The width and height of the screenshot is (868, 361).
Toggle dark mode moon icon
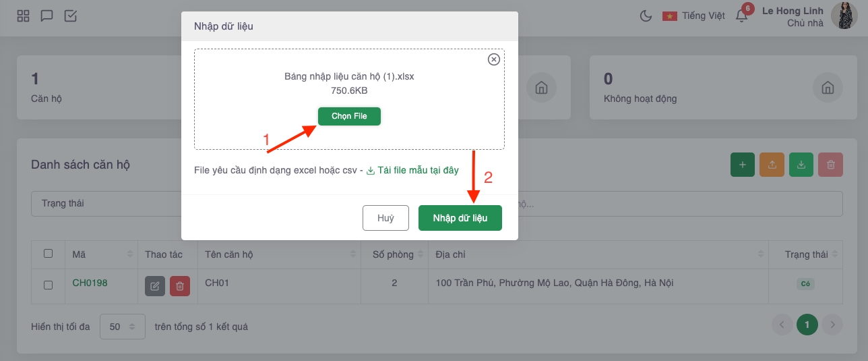click(x=646, y=16)
